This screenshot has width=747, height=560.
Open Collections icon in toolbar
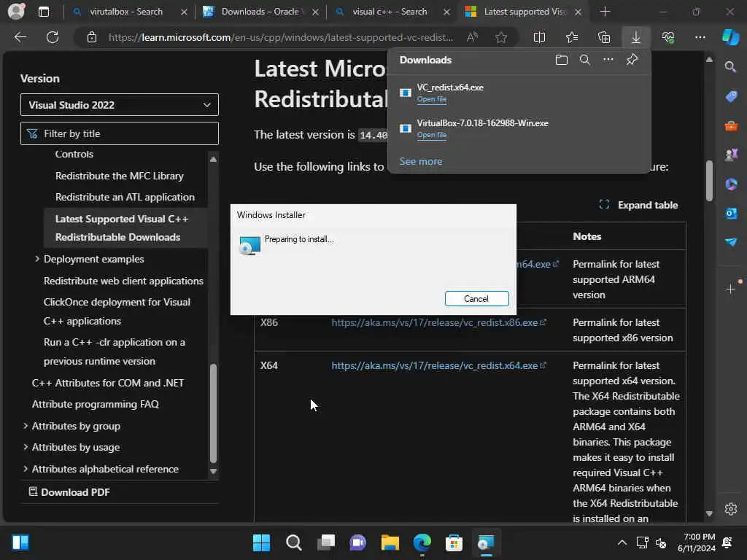click(x=604, y=37)
